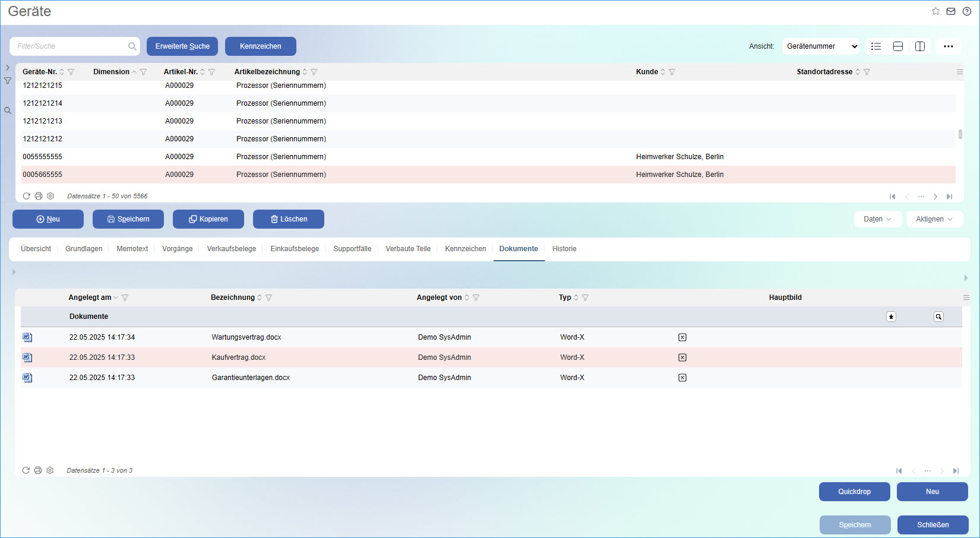
Task: Toggle Hauptbild checkbox for Kaufvertrag.docx
Action: tap(682, 357)
